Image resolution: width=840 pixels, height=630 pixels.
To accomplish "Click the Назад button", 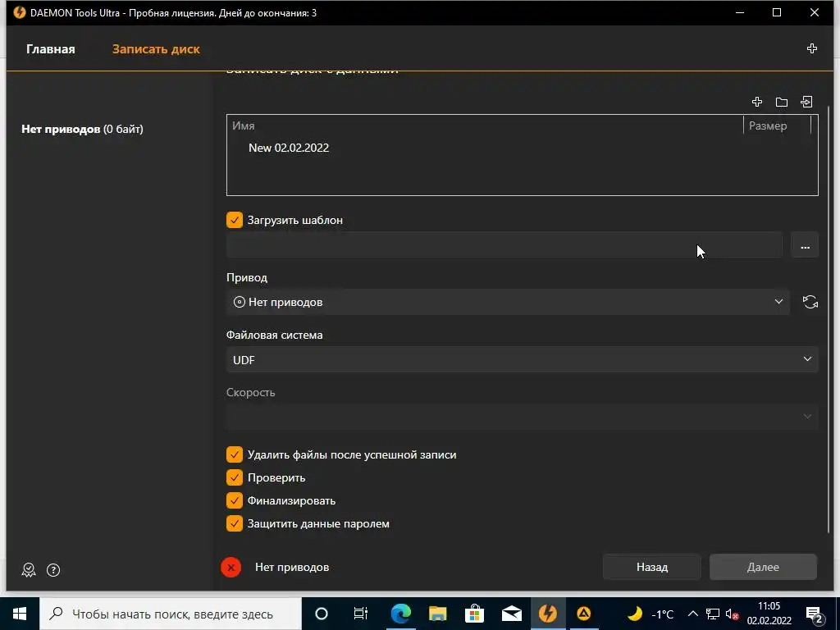I will pyautogui.click(x=652, y=567).
